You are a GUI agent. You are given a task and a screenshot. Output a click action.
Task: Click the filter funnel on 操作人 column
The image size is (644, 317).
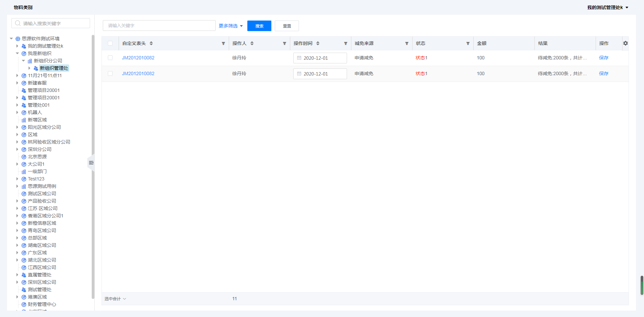tap(284, 43)
